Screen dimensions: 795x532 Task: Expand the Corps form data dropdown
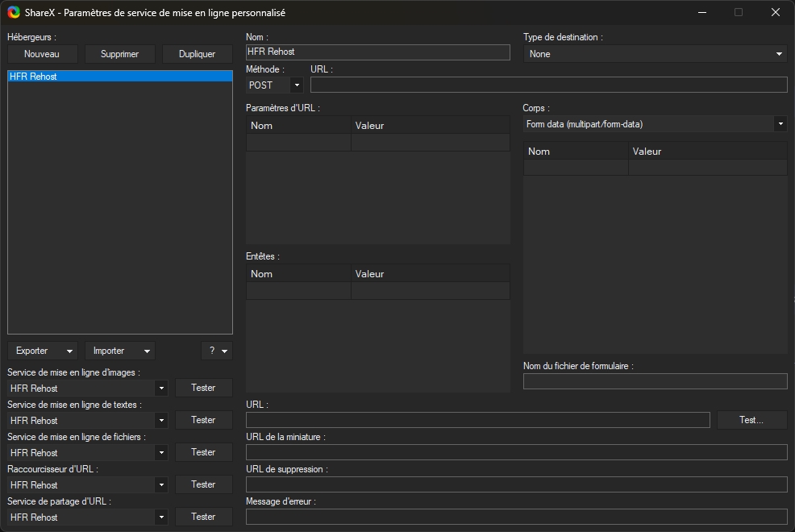(655, 124)
